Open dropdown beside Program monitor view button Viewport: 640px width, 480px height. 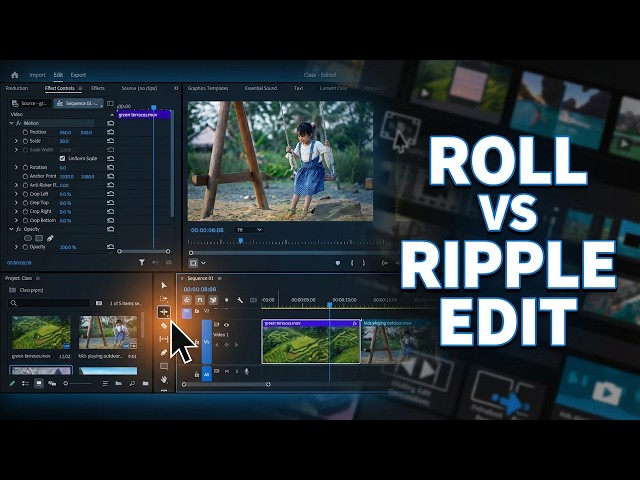click(204, 263)
